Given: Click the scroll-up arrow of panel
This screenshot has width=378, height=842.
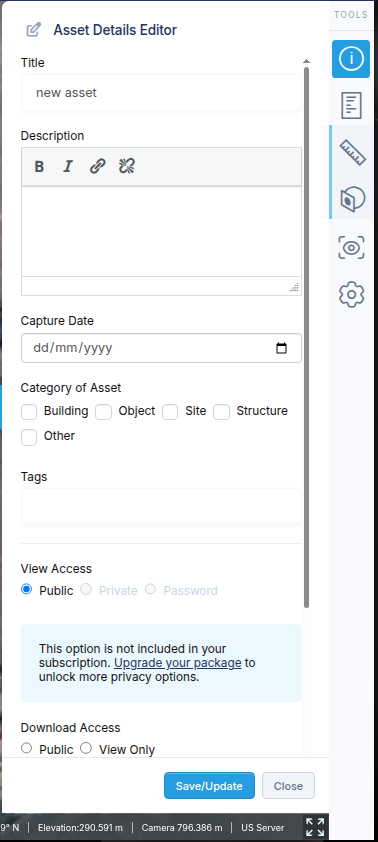Looking at the screenshot, I should (x=306, y=61).
